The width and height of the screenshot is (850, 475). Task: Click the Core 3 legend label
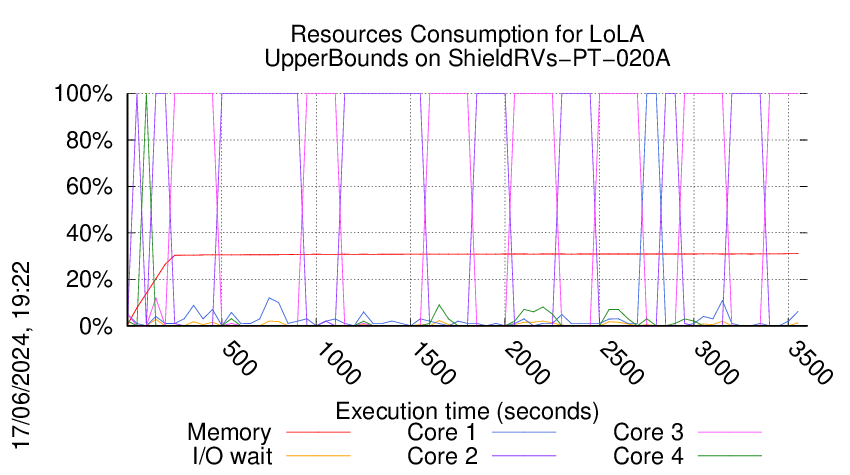(x=648, y=432)
